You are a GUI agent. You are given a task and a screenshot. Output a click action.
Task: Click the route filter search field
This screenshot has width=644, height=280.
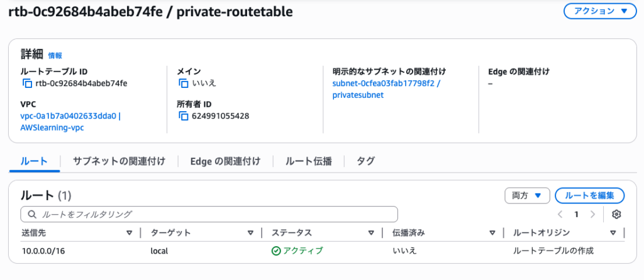pyautogui.click(x=209, y=214)
